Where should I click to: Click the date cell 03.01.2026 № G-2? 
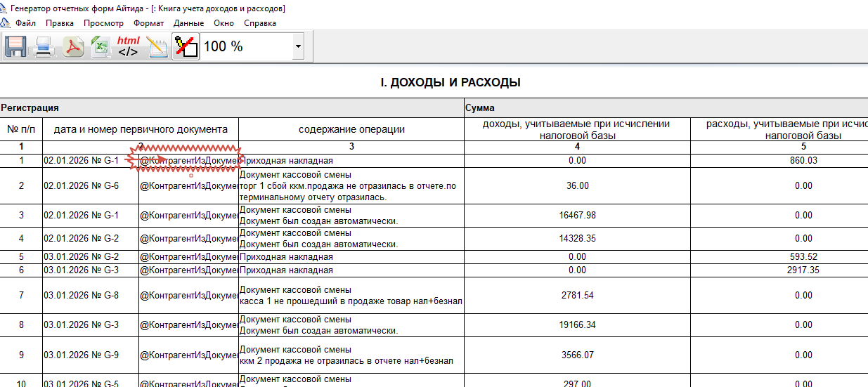tap(91, 257)
